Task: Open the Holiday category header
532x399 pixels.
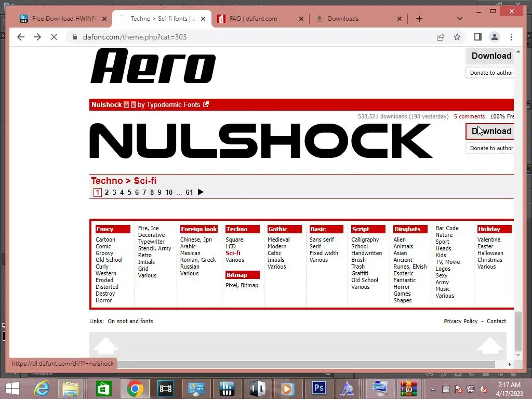Action: pos(495,229)
